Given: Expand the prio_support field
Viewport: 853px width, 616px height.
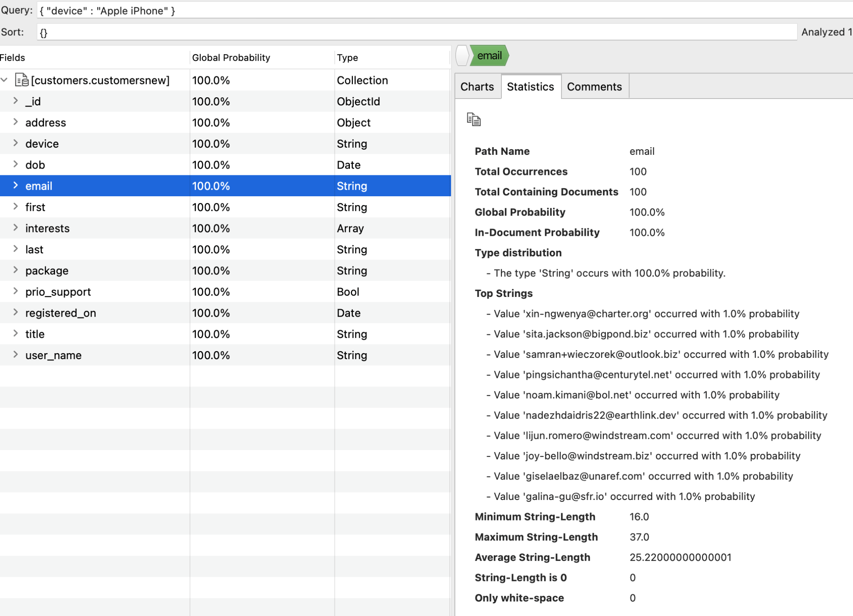Looking at the screenshot, I should 15,291.
